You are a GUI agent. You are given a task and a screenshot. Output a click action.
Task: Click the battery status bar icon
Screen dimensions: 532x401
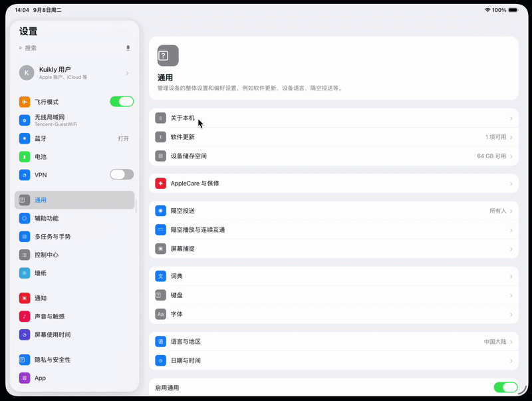513,10
